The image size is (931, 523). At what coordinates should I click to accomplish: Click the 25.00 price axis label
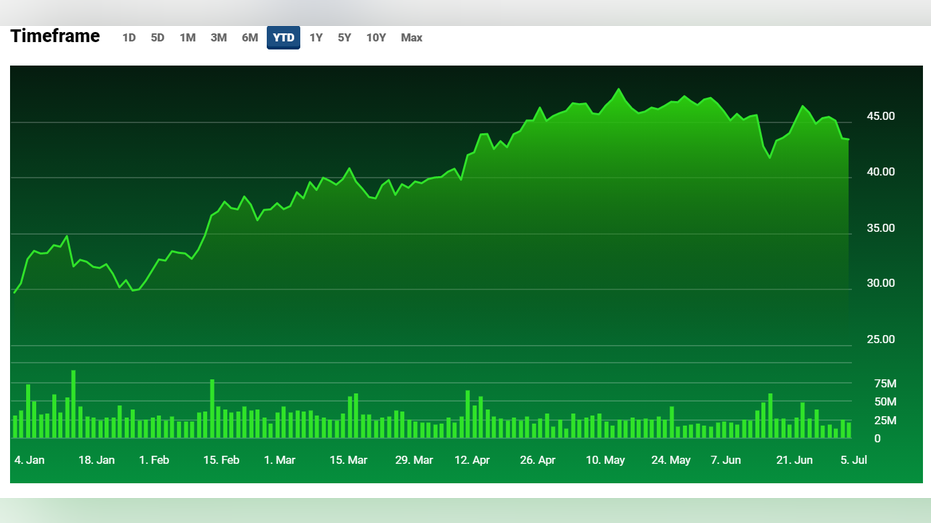[881, 340]
